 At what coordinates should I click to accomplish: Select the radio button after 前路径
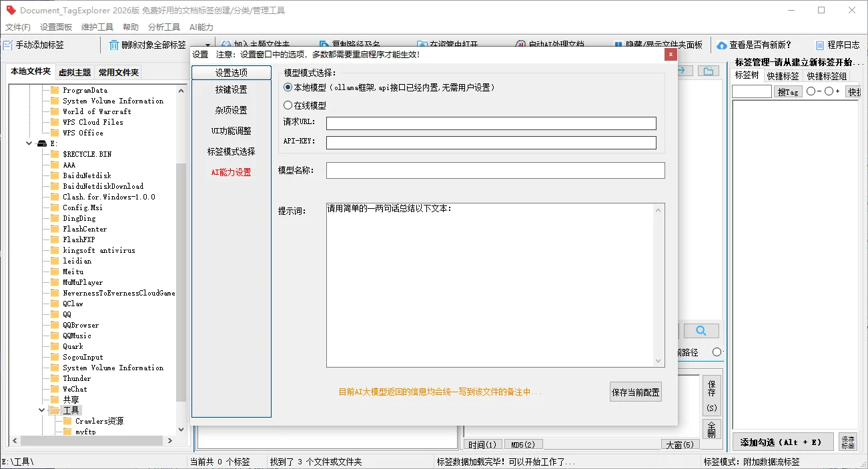(717, 352)
